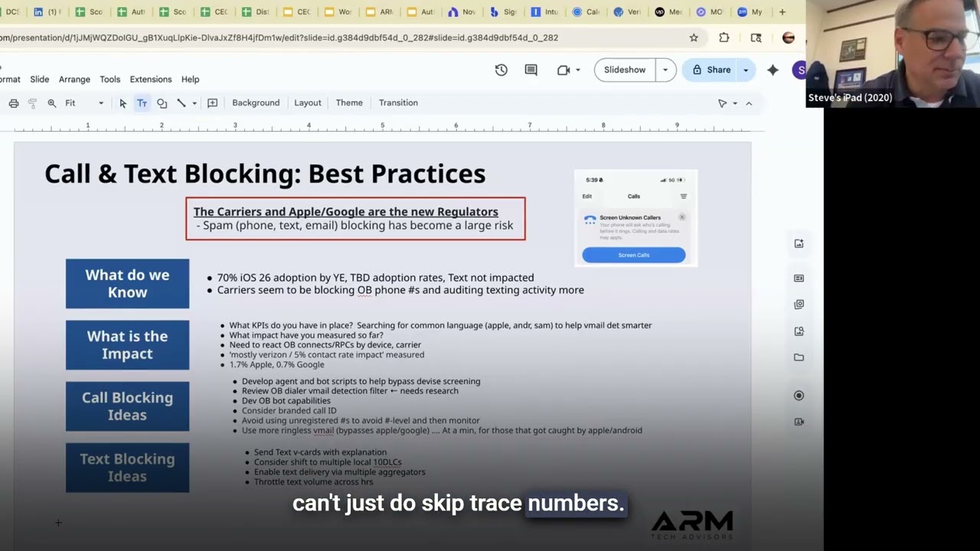Click the Chrome profile avatar

(x=789, y=37)
